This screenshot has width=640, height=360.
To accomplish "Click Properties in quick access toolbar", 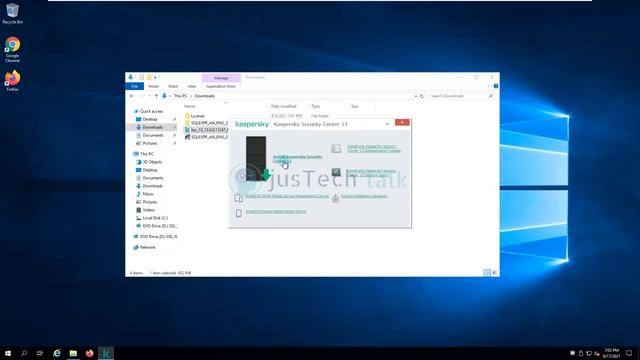I will 141,77.
